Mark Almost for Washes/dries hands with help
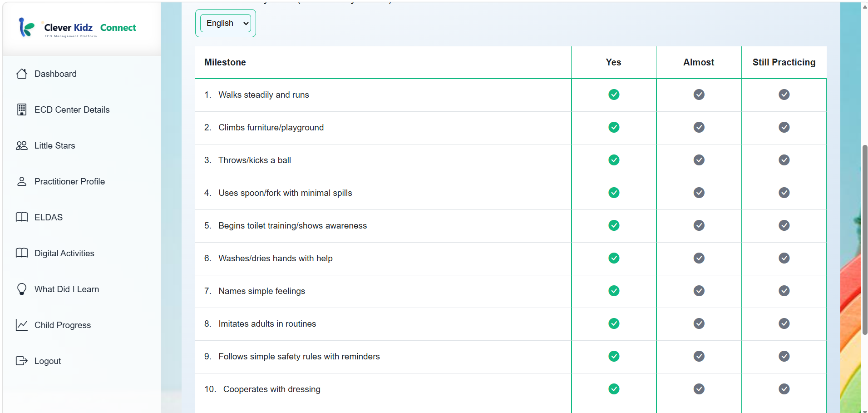The height and width of the screenshot is (413, 868). 699,258
